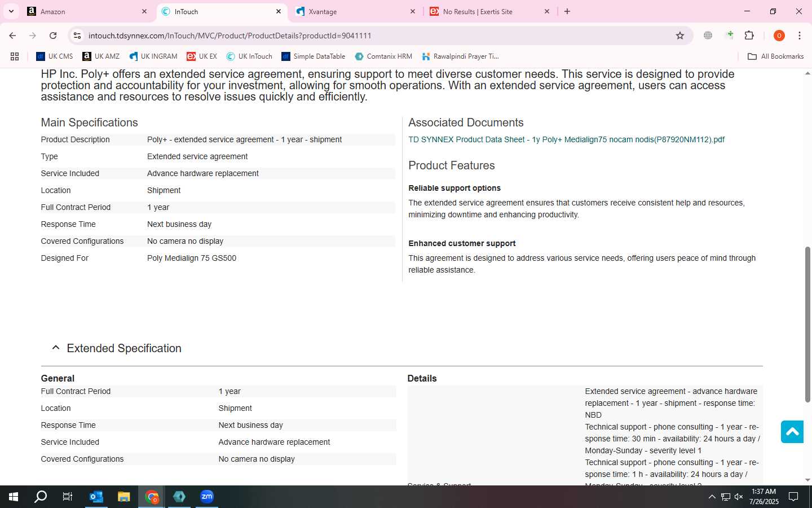Click the browser forward arrow

[x=33, y=36]
